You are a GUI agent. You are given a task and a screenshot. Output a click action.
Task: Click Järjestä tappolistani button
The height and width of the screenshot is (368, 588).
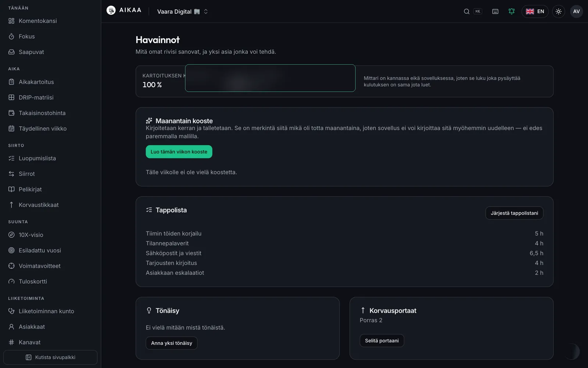coord(514,213)
